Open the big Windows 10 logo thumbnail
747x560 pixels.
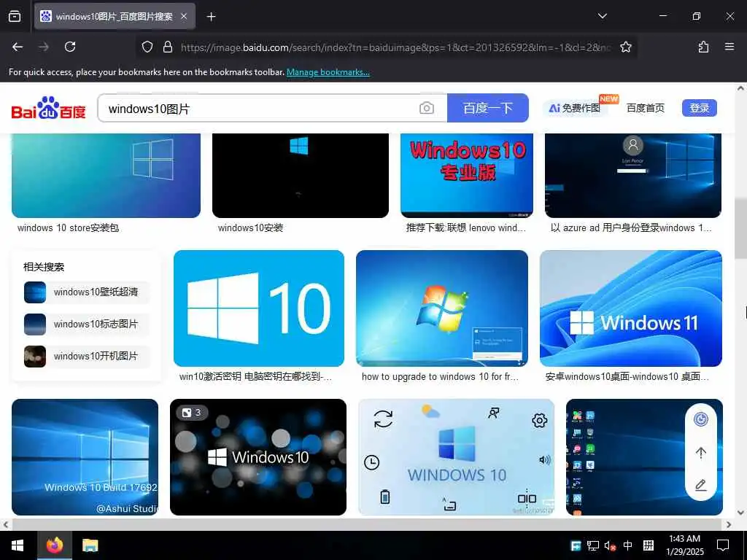[259, 308]
